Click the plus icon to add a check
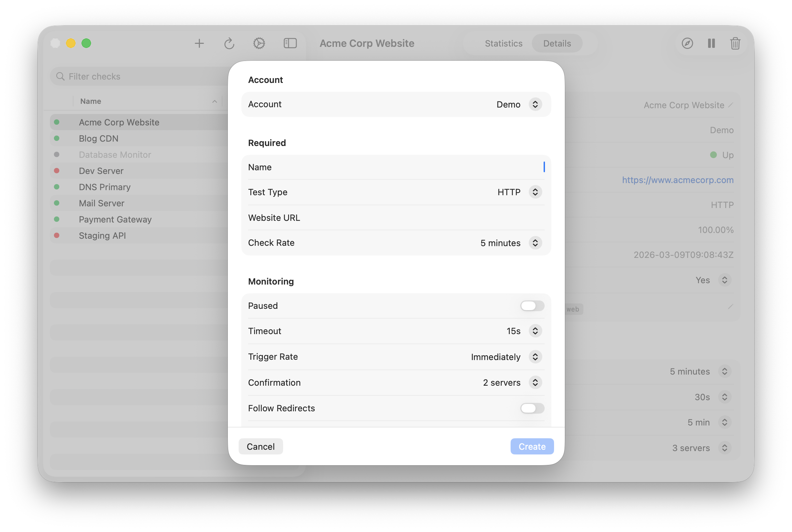 199,43
